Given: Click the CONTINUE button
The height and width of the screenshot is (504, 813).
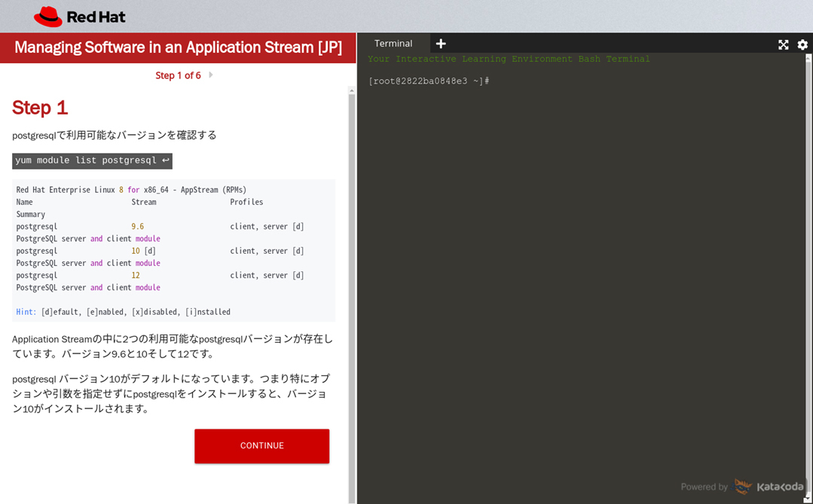Looking at the screenshot, I should click(x=262, y=446).
